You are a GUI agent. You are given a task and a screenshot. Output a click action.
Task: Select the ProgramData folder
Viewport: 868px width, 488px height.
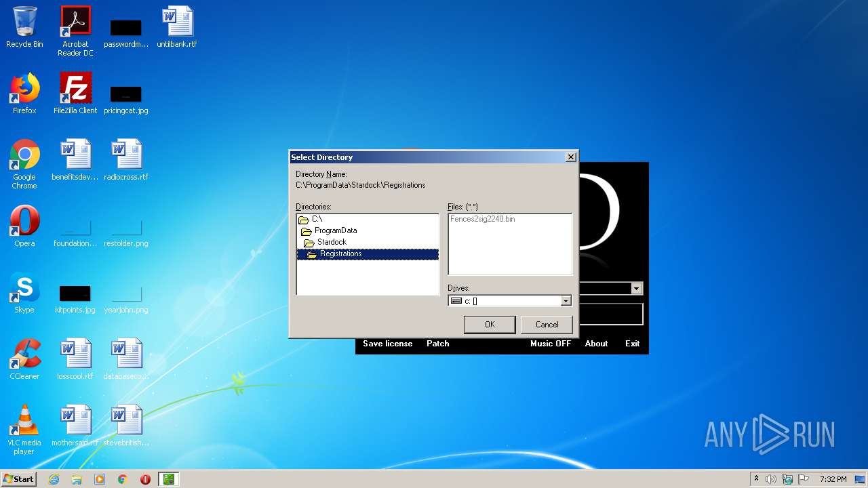tap(368, 230)
